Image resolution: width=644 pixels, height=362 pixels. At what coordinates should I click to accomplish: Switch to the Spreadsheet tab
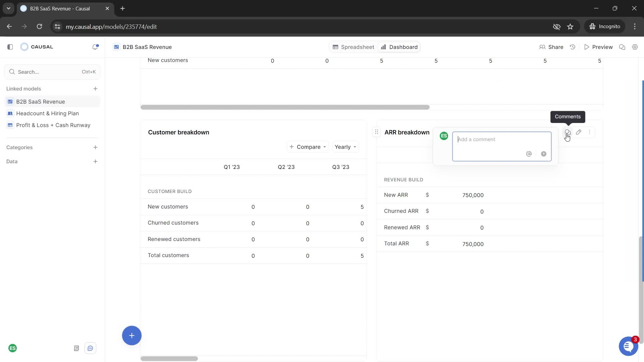(x=354, y=47)
